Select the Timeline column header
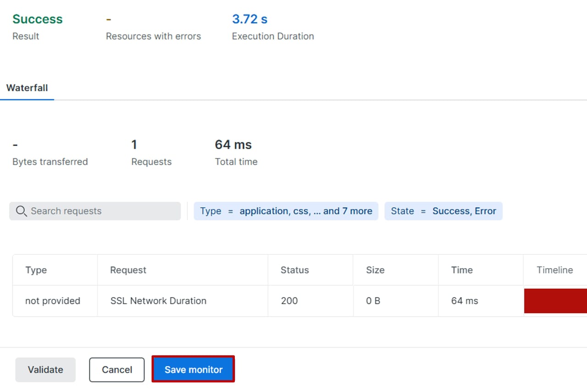 (x=554, y=270)
